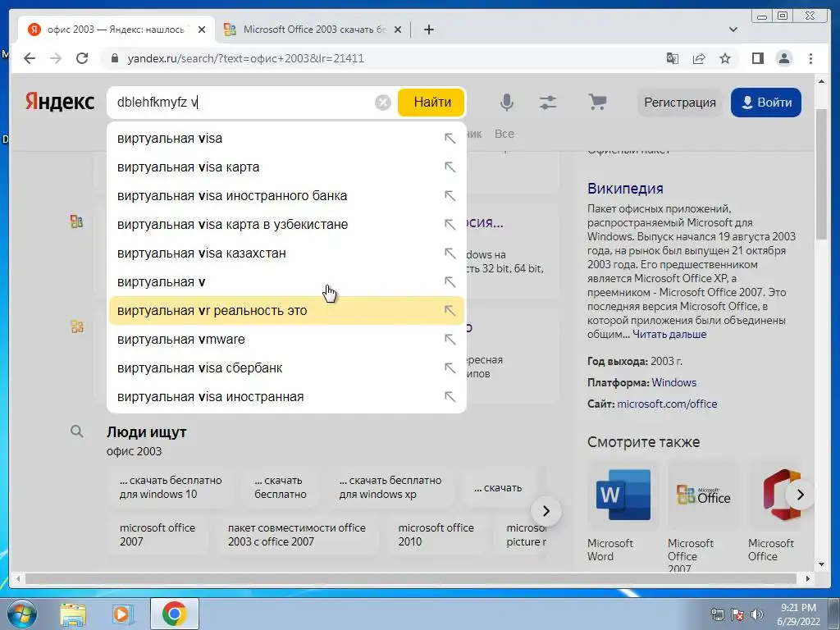Open the Chrome tab search chevron
Viewport: 840px width, 630px height.
[x=733, y=30]
